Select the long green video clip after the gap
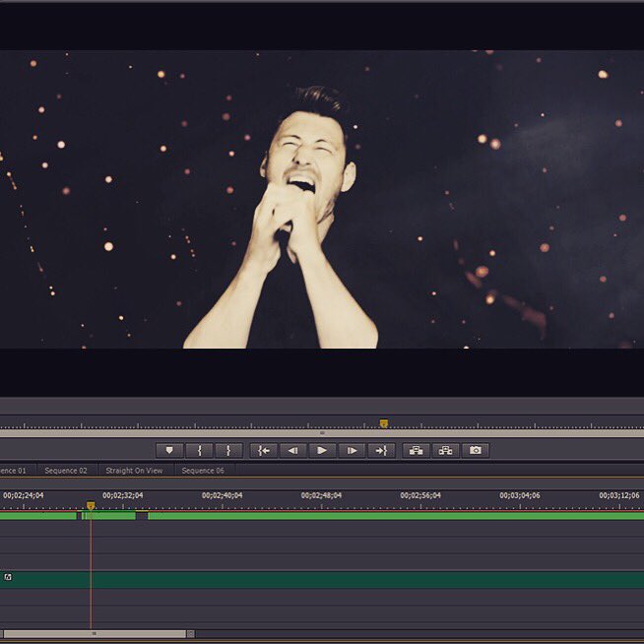This screenshot has width=644, height=644. [x=396, y=516]
